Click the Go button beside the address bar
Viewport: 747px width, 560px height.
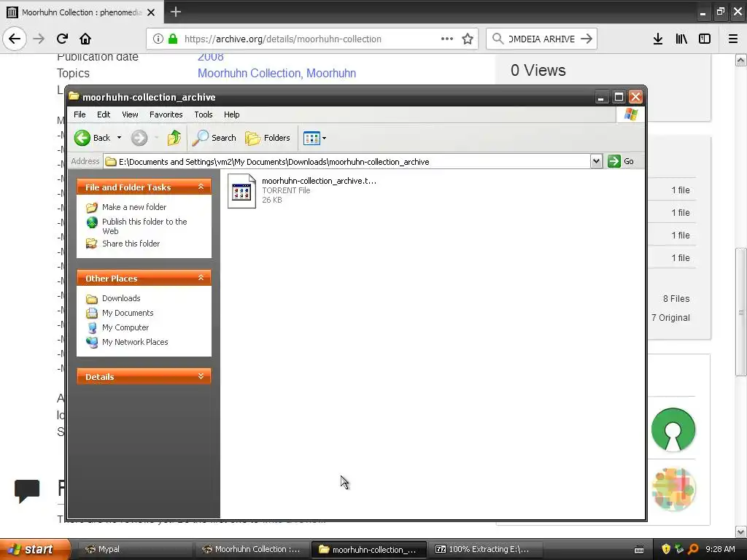pos(622,161)
